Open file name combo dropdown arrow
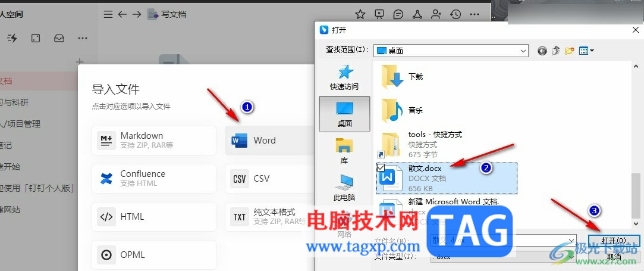 click(x=571, y=241)
